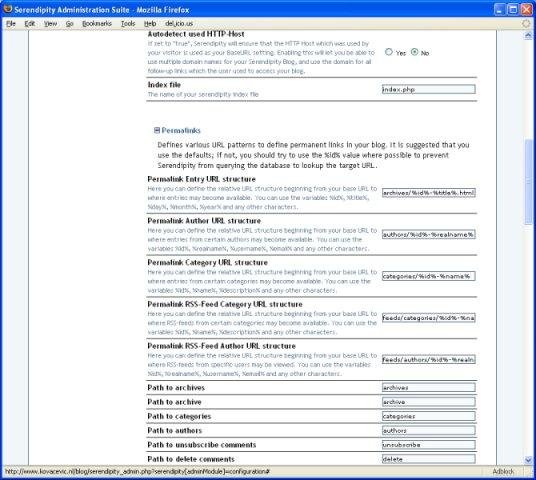Open the Bookmarks menu
536x480 pixels.
(97, 24)
